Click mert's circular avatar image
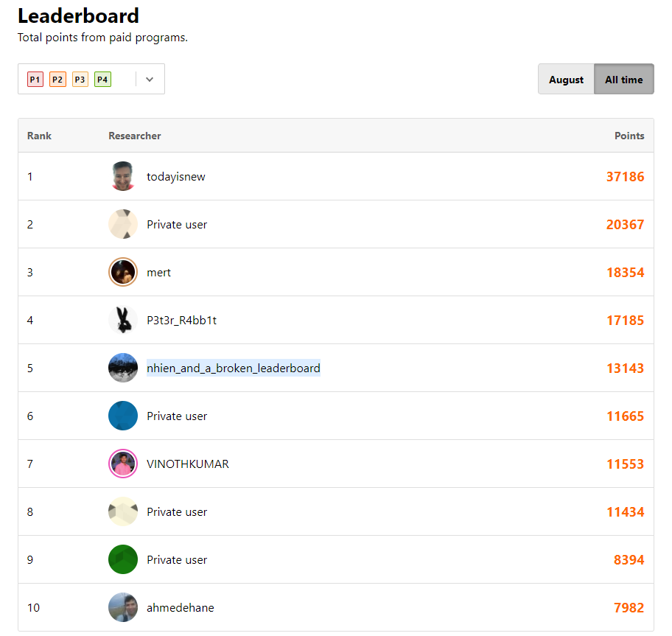Image resolution: width=672 pixels, height=636 pixels. pyautogui.click(x=123, y=272)
